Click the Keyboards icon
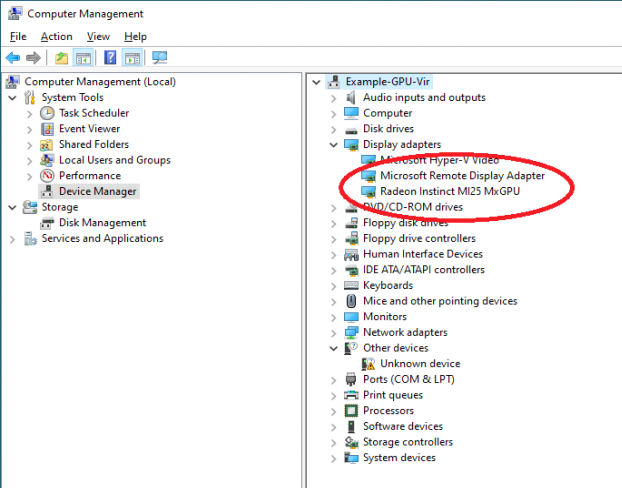 coord(351,285)
